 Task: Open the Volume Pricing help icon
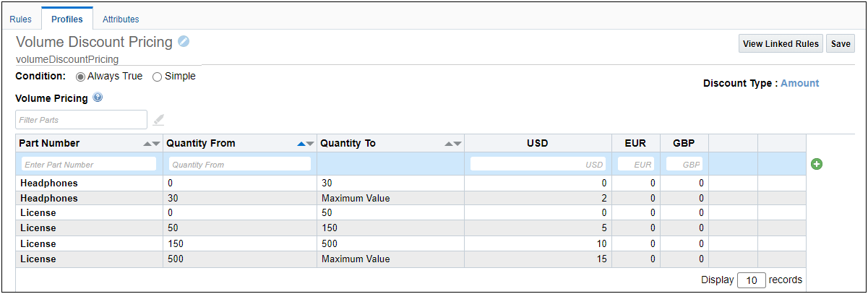point(98,98)
